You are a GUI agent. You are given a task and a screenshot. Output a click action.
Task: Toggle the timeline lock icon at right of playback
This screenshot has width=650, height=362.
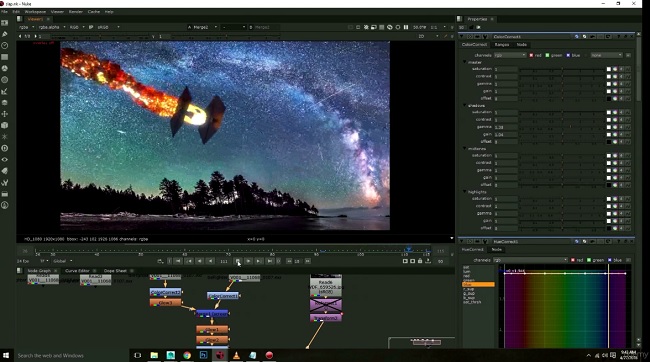[420, 261]
